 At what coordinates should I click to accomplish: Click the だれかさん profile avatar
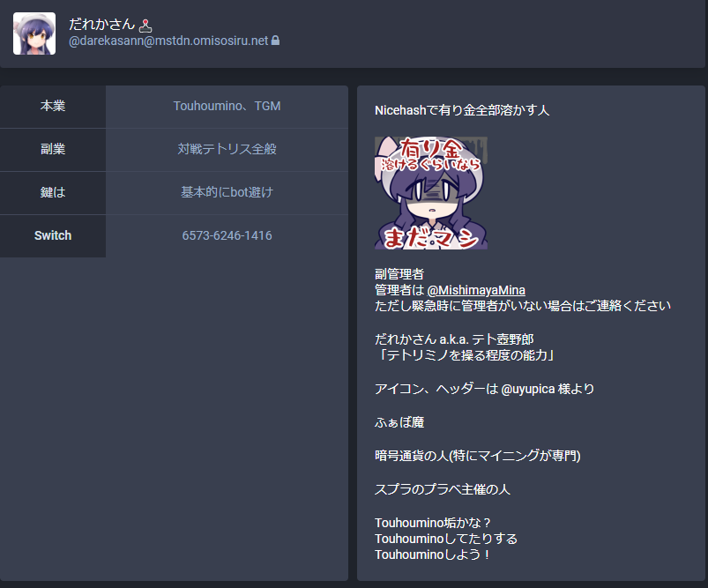(x=34, y=33)
